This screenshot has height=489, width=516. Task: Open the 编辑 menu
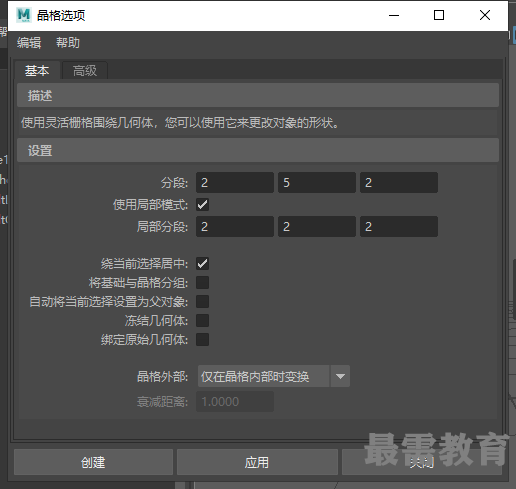pos(29,43)
